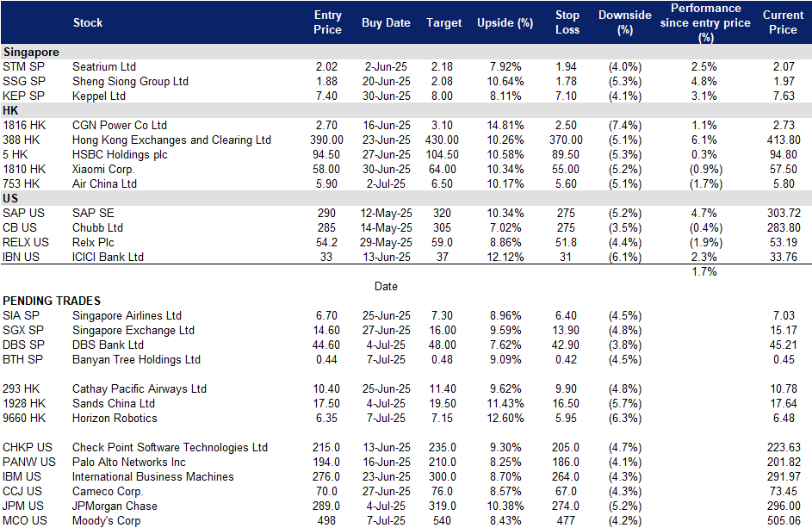
Task: Click the Upside (%) column header
Action: pyautogui.click(x=505, y=22)
